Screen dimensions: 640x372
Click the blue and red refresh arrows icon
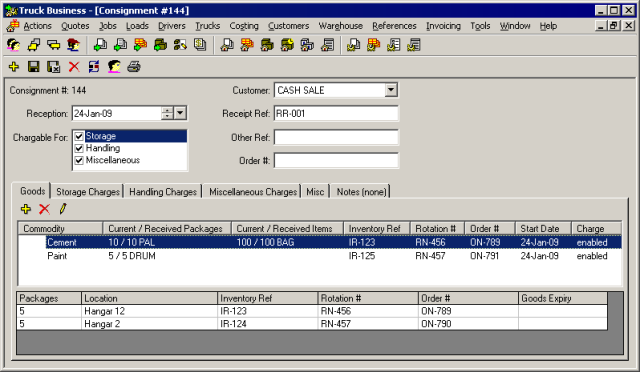[x=94, y=67]
